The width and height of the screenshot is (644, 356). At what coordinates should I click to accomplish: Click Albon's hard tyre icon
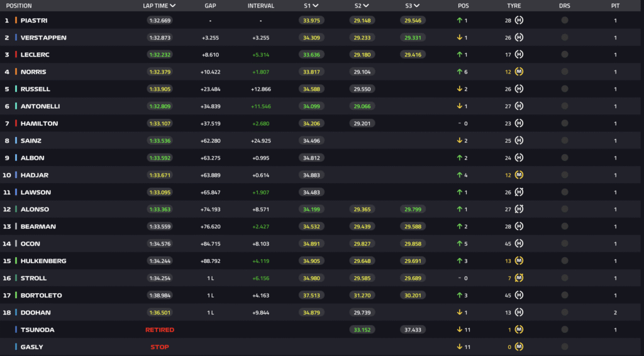tap(519, 158)
